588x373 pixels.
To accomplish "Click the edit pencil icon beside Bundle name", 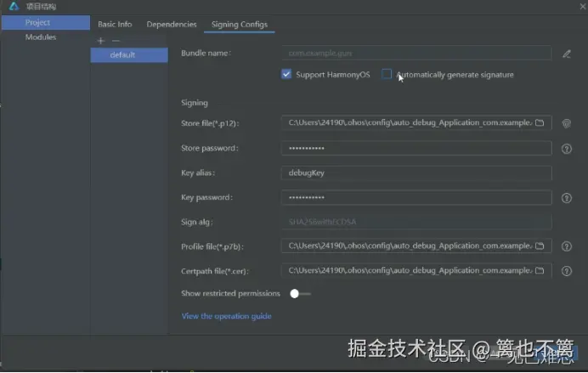I will pos(567,54).
